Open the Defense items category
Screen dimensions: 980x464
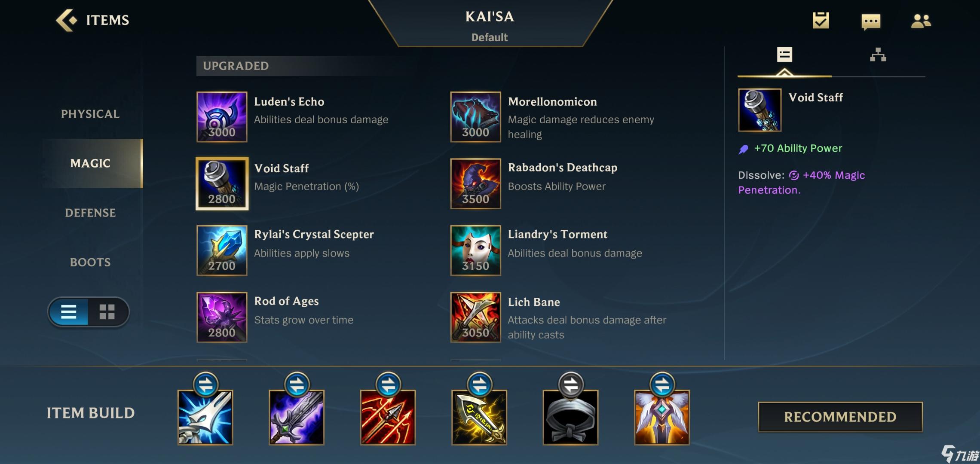pyautogui.click(x=90, y=213)
